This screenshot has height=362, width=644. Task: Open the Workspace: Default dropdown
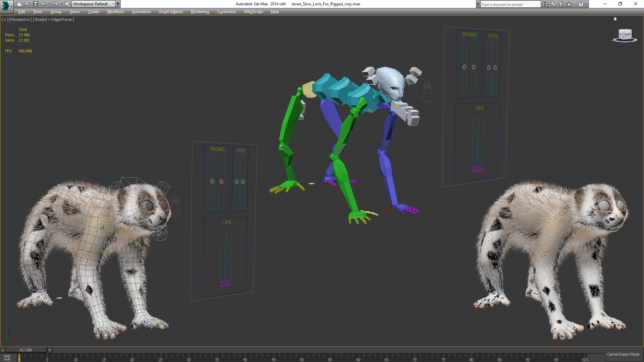94,4
